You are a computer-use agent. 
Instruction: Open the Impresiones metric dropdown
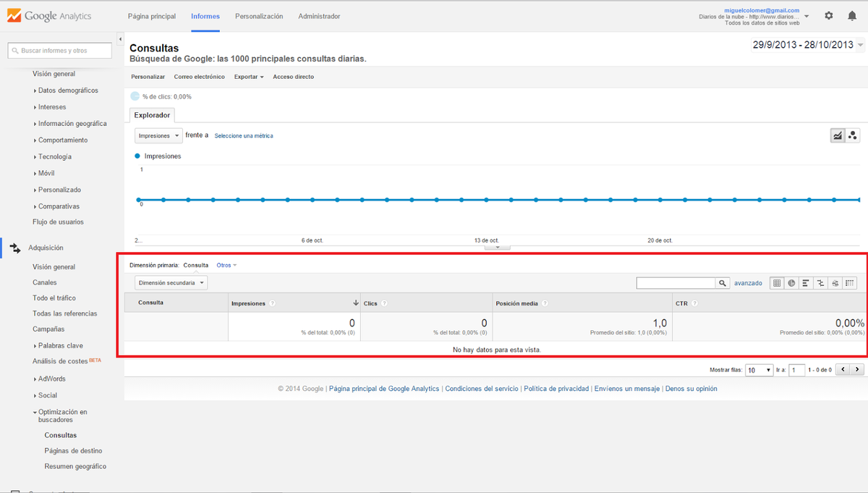[158, 135]
